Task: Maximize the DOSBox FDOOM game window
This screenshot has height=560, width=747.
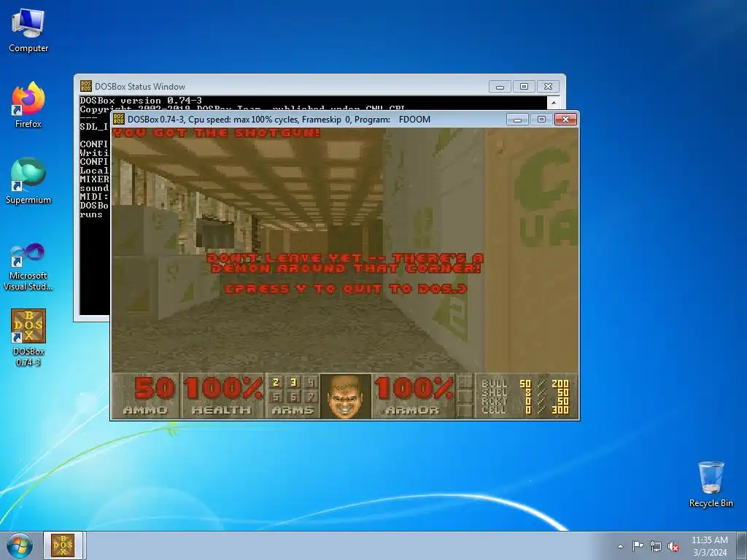Action: click(541, 119)
